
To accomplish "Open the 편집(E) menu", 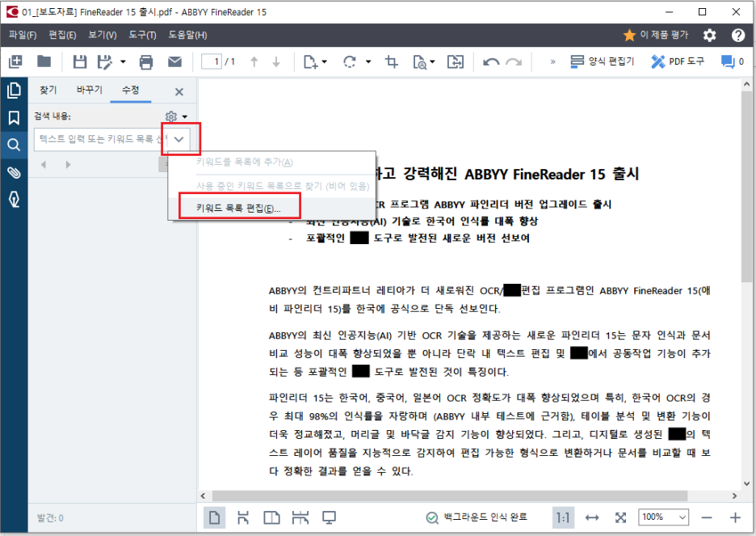I will [62, 35].
